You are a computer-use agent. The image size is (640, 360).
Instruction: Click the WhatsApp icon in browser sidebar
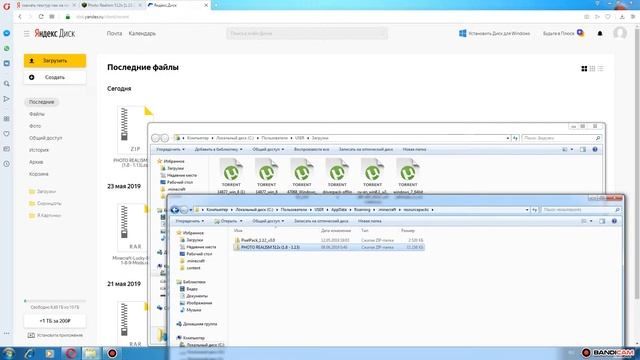pyautogui.click(x=7, y=48)
